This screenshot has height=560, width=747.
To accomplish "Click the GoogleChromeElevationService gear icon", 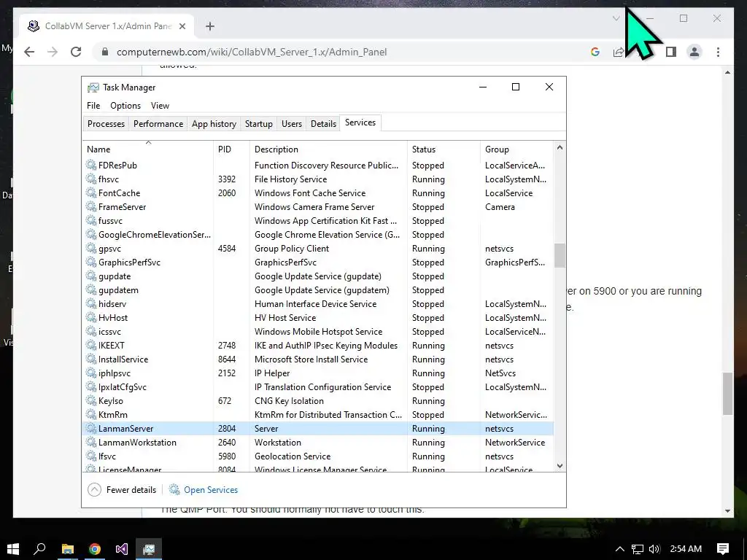I will [91, 234].
